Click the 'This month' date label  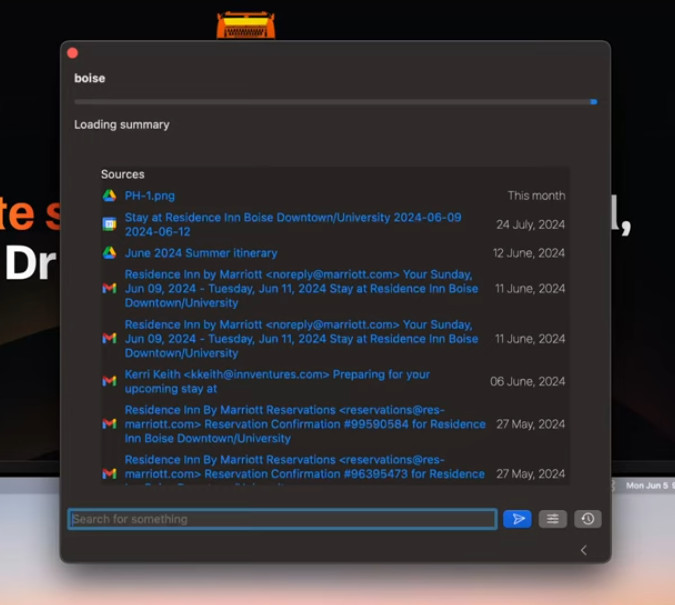point(536,196)
